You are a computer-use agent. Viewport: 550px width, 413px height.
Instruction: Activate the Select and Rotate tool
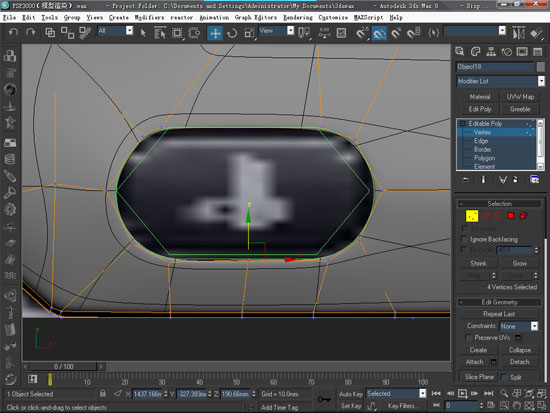(x=232, y=33)
